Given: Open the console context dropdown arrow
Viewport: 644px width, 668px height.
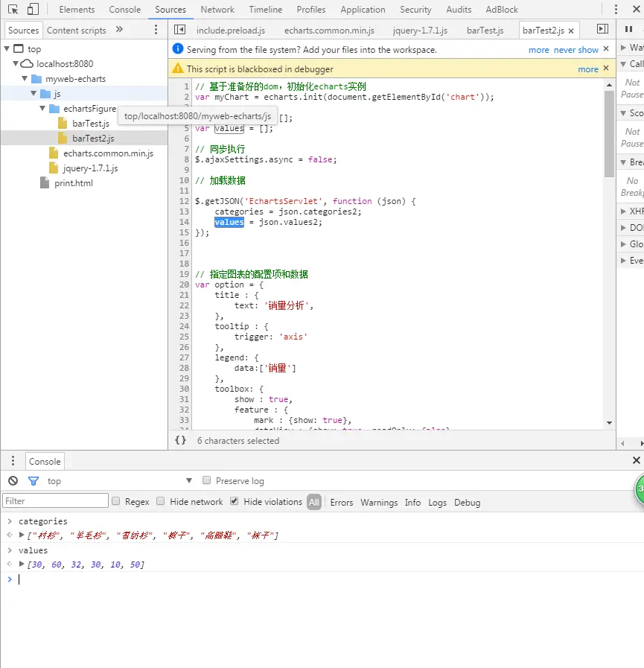Looking at the screenshot, I should tap(189, 480).
